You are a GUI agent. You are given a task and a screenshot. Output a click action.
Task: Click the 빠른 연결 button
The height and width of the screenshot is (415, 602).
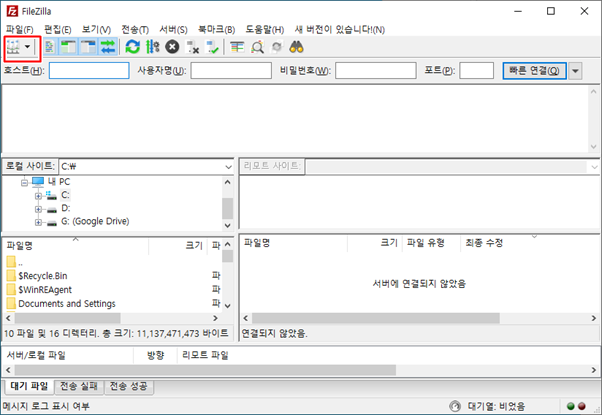[x=534, y=71]
